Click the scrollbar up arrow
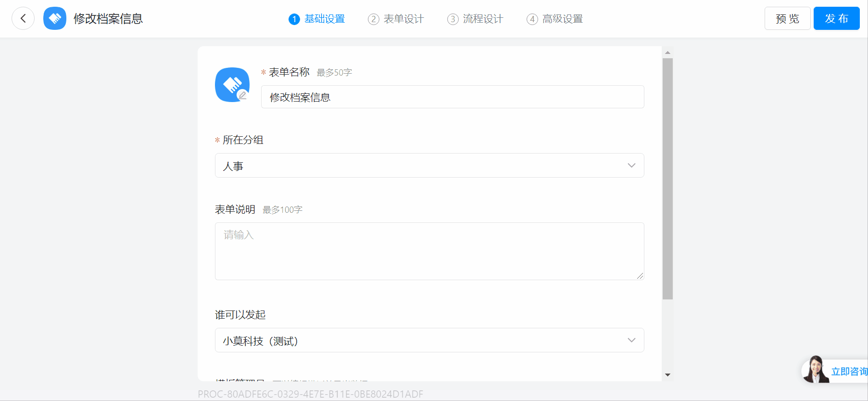The width and height of the screenshot is (868, 401). point(667,52)
